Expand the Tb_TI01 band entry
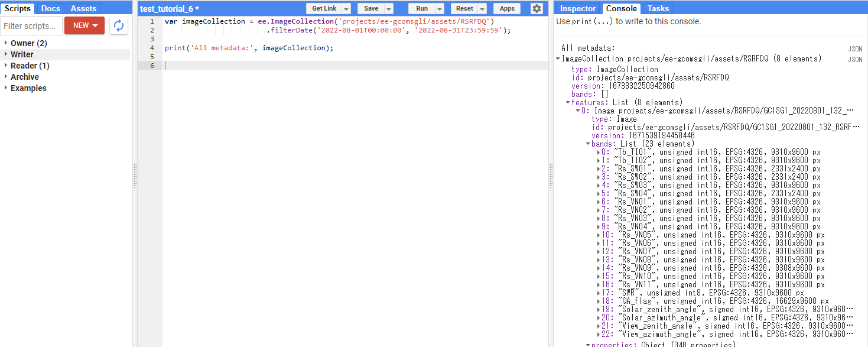The width and height of the screenshot is (868, 347). pyautogui.click(x=599, y=153)
